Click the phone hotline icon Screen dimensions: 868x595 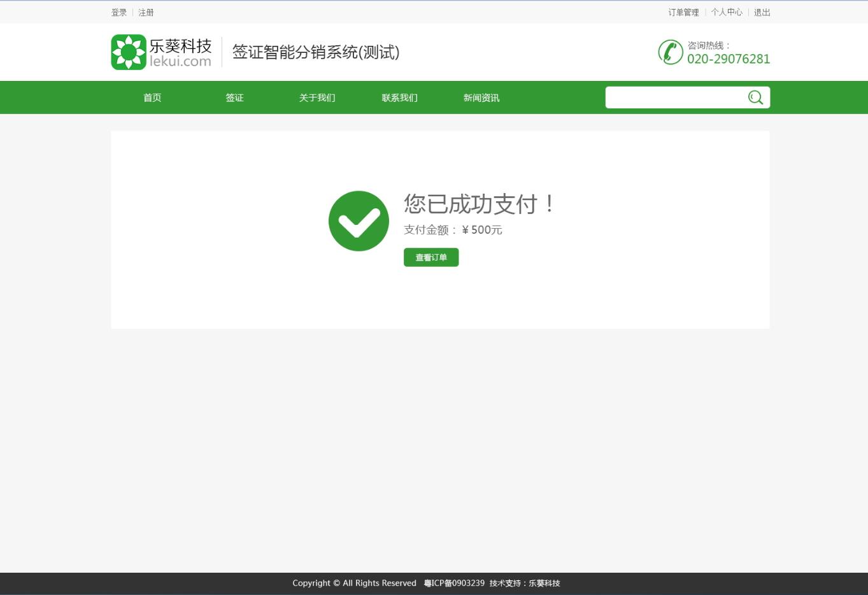pos(671,52)
